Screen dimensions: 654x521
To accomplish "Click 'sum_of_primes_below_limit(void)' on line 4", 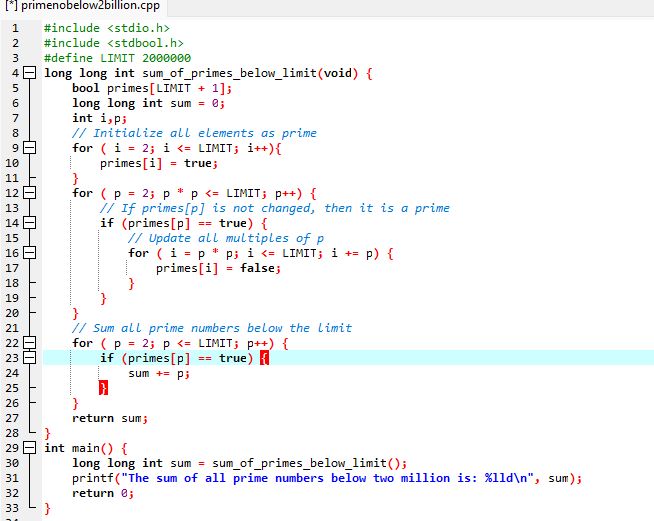I will click(250, 73).
